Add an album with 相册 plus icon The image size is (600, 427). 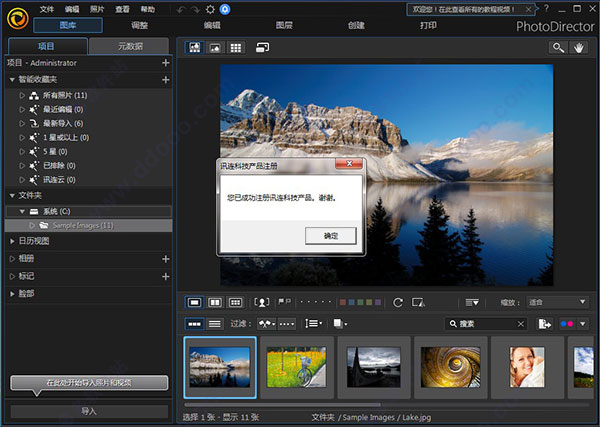(x=166, y=259)
